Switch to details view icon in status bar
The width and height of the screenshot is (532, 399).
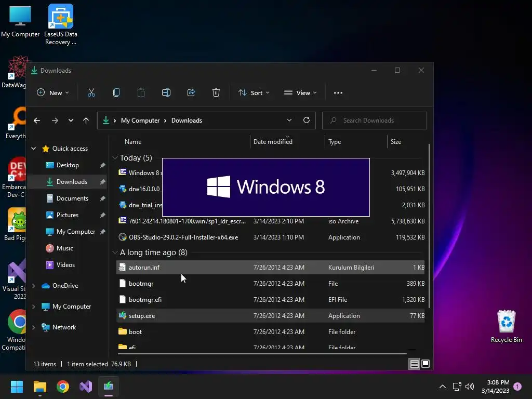[414, 364]
